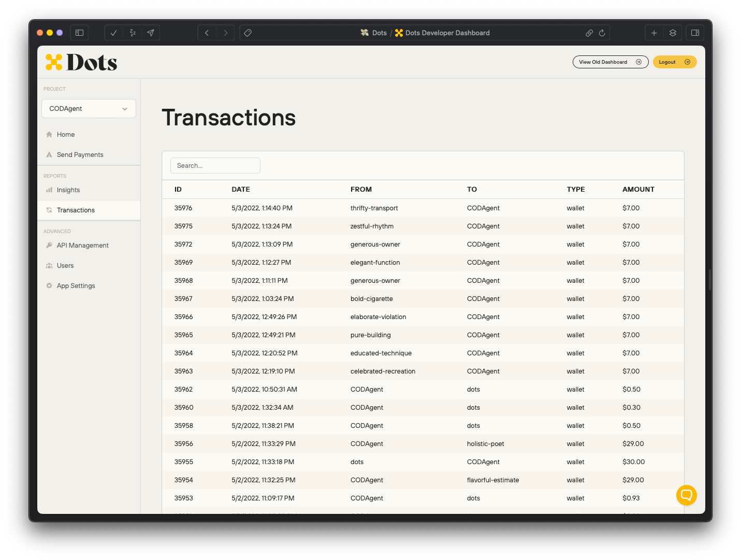
Task: Open the chat support bubble
Action: point(686,495)
